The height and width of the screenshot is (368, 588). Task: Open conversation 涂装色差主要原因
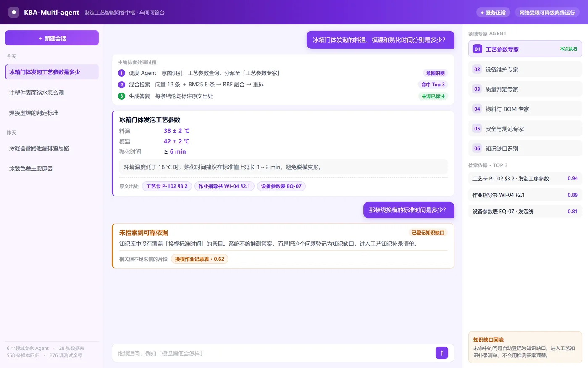click(52, 168)
